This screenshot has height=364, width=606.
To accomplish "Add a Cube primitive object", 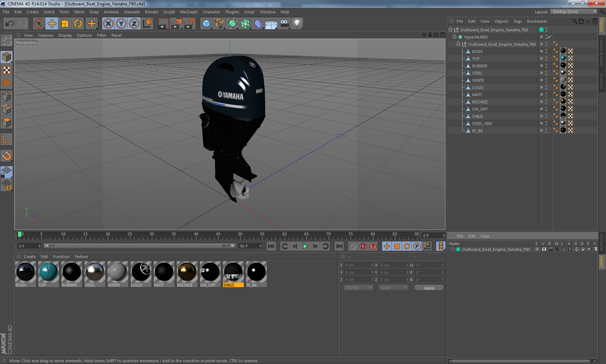I will pyautogui.click(x=206, y=24).
